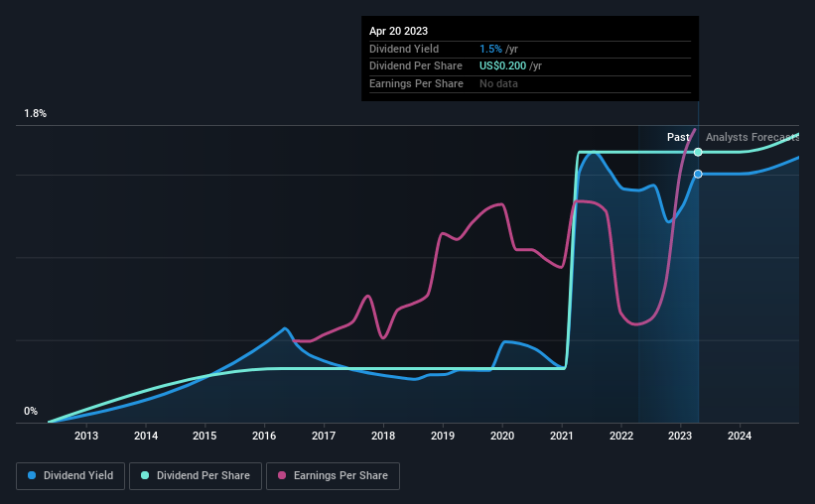Click the Apr 20 2023 tooltip date

coord(399,31)
